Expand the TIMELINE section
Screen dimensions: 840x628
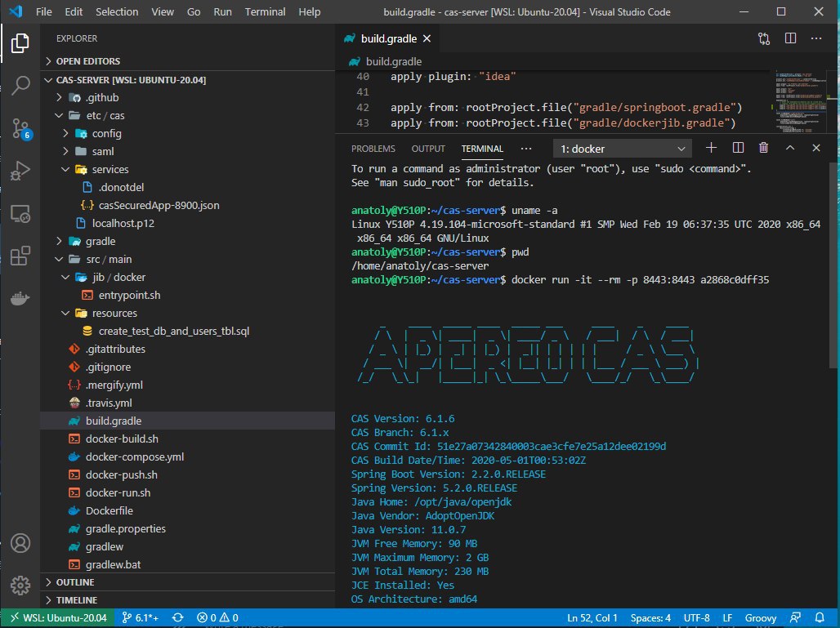(x=187, y=600)
